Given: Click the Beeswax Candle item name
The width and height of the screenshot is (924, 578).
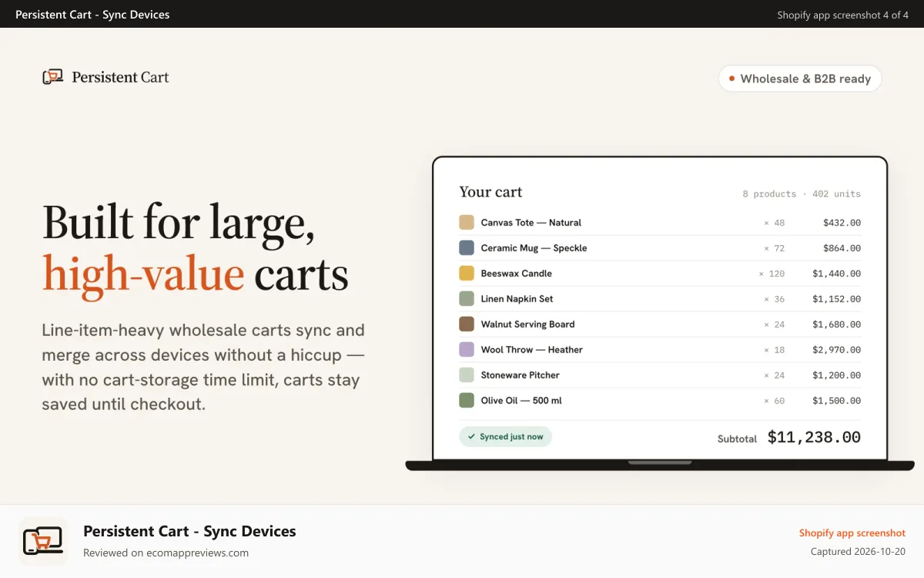Looking at the screenshot, I should (517, 274).
